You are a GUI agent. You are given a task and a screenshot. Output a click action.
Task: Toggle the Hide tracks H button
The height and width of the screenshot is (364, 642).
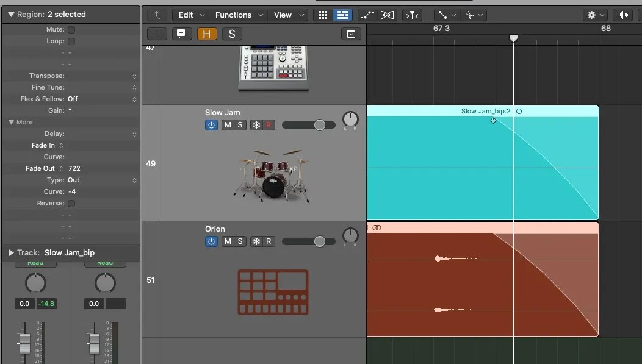[x=207, y=34]
